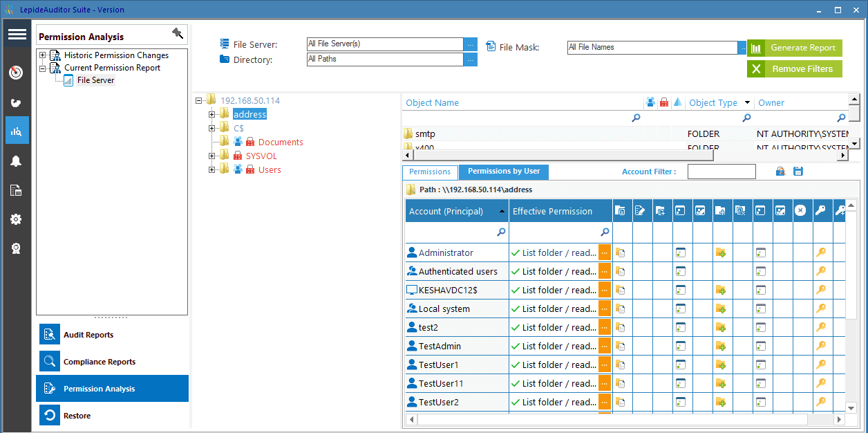This screenshot has width=868, height=433.
Task: Click ellipsis button in Authenticated users row
Action: coord(605,272)
